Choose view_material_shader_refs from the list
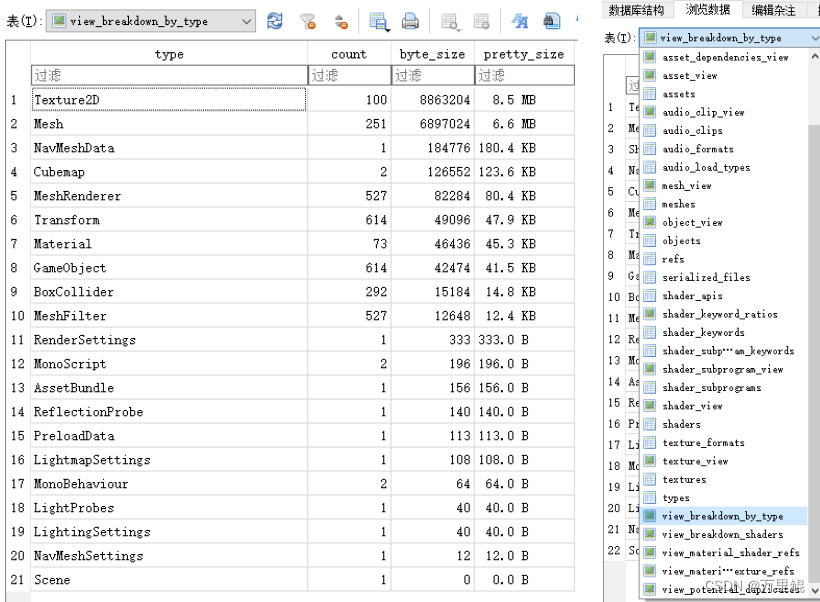Screen dimensions: 820x602 pos(725,552)
